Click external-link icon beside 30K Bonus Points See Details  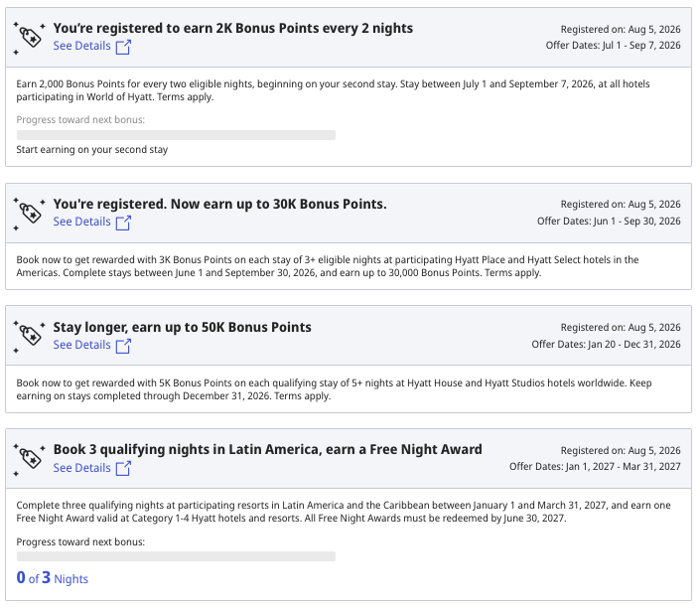[x=123, y=223]
